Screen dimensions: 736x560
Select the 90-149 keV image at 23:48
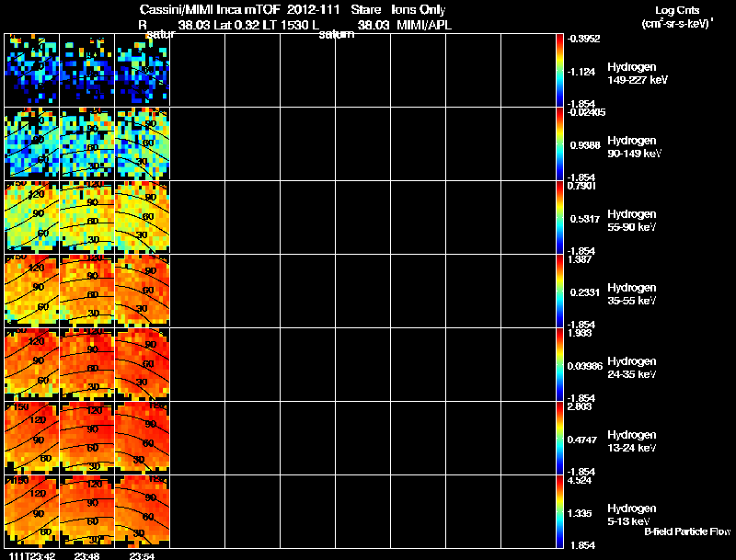point(86,143)
